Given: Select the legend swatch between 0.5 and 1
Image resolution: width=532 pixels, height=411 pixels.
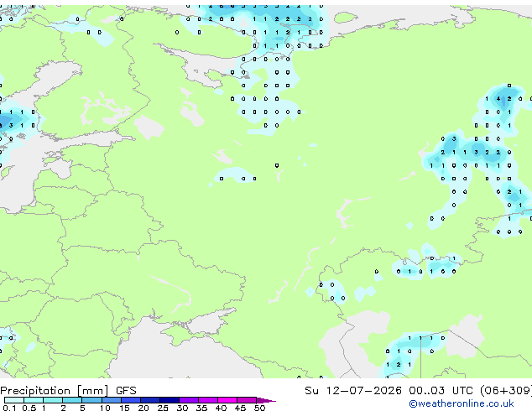Looking at the screenshot, I should click(34, 400).
